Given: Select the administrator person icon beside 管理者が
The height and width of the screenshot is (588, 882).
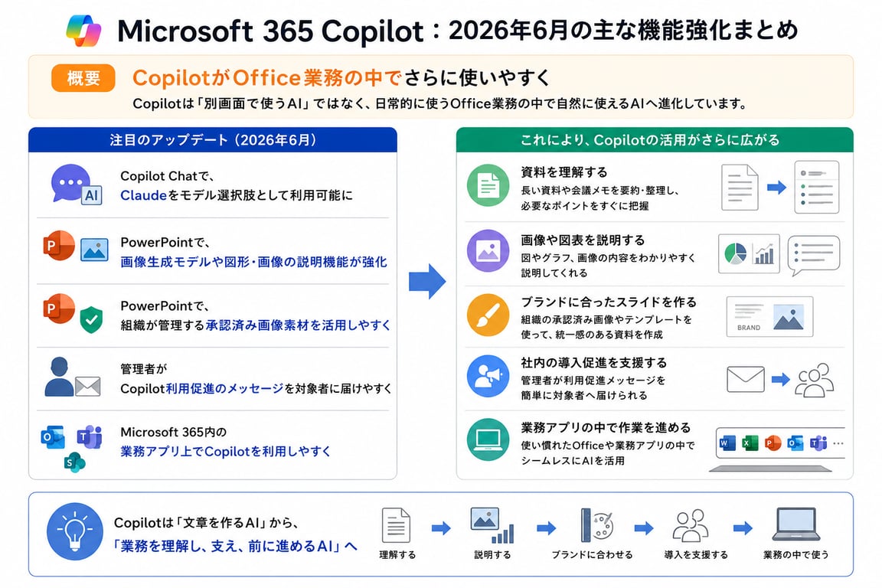Looking at the screenshot, I should click(x=59, y=376).
